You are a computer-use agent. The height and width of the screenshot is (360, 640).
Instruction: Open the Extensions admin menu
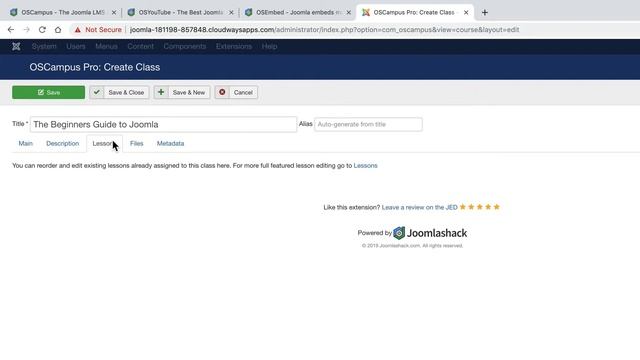[234, 47]
